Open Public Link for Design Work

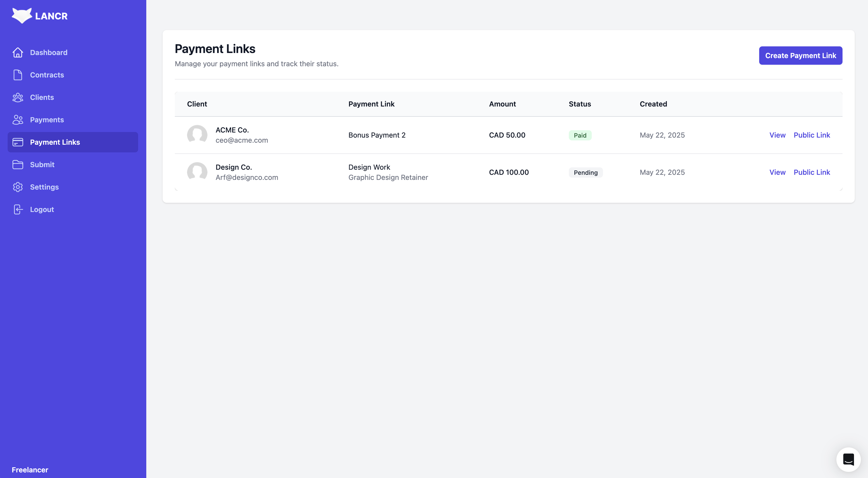tap(812, 172)
